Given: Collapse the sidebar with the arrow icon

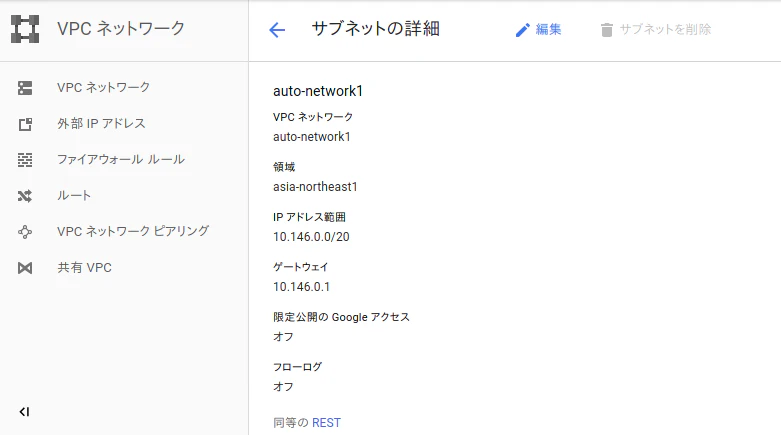Looking at the screenshot, I should (24, 412).
